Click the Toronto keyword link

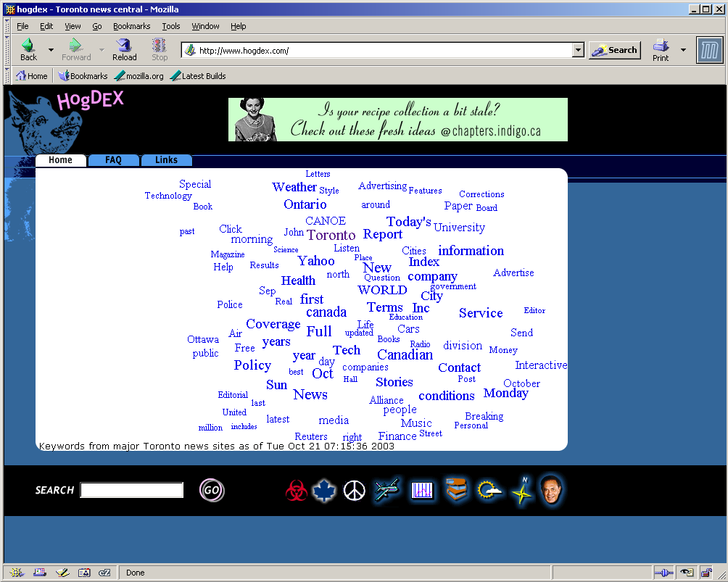click(x=331, y=235)
